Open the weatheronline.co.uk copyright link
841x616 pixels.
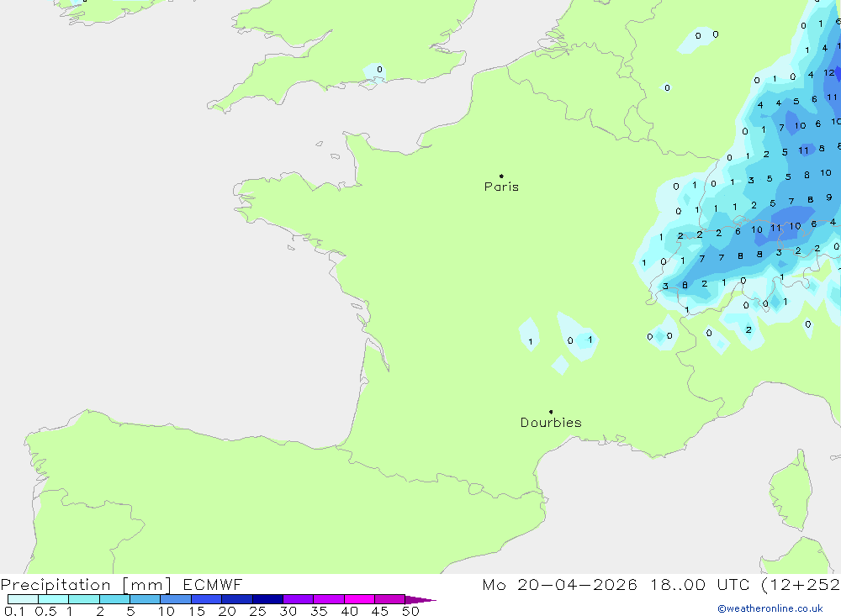pyautogui.click(x=770, y=608)
